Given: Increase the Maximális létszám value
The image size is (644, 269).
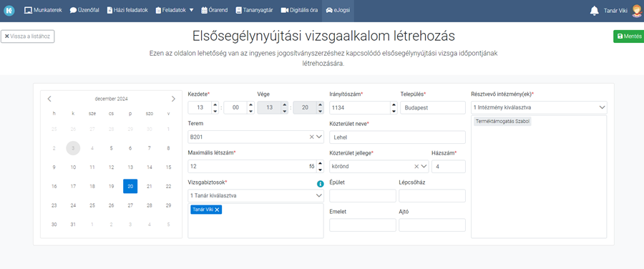Looking at the screenshot, I should point(320,163).
